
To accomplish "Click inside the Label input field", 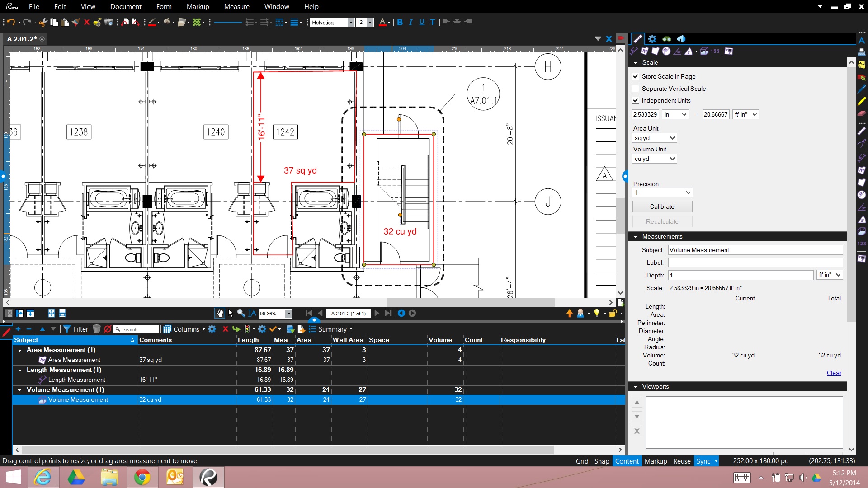I will pos(755,263).
